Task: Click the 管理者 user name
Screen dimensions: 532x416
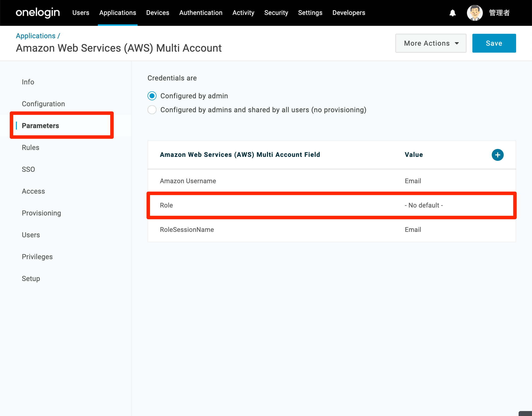Action: (x=499, y=13)
